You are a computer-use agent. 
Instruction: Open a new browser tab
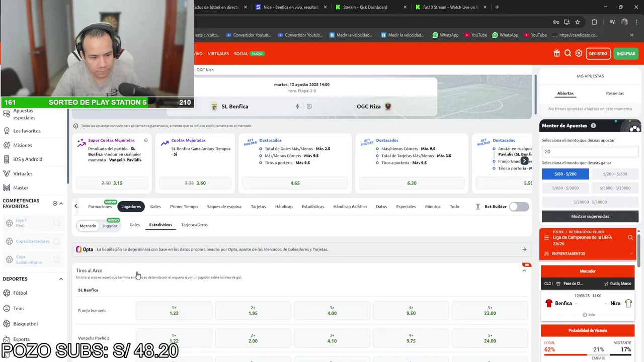497,7
